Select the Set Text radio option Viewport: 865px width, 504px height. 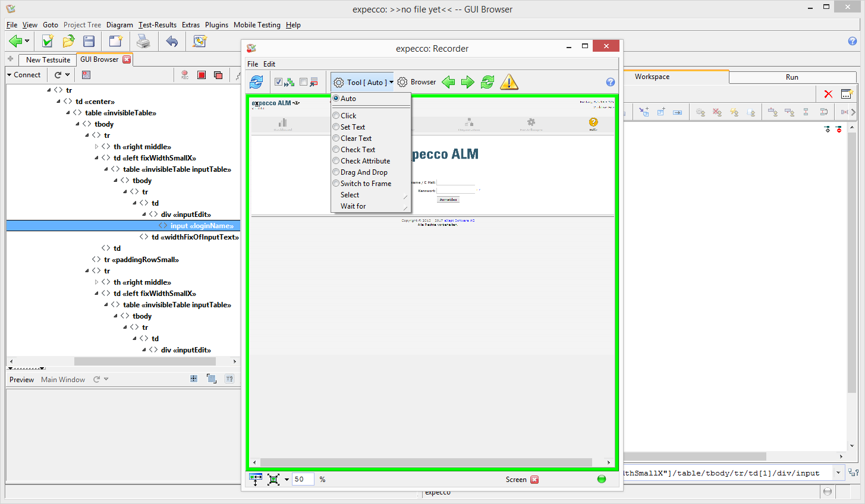coord(336,127)
